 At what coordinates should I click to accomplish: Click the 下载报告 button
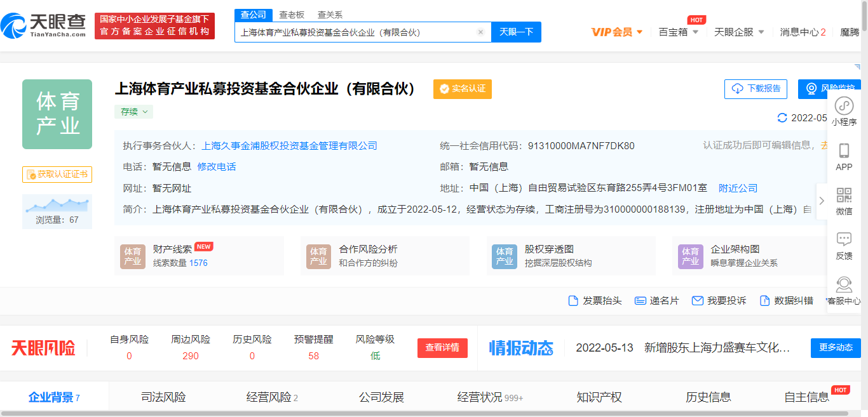756,89
